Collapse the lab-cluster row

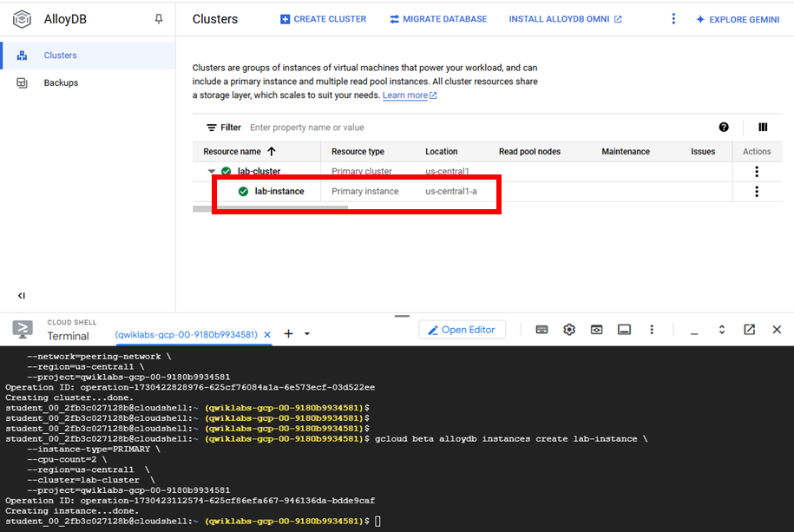click(212, 171)
